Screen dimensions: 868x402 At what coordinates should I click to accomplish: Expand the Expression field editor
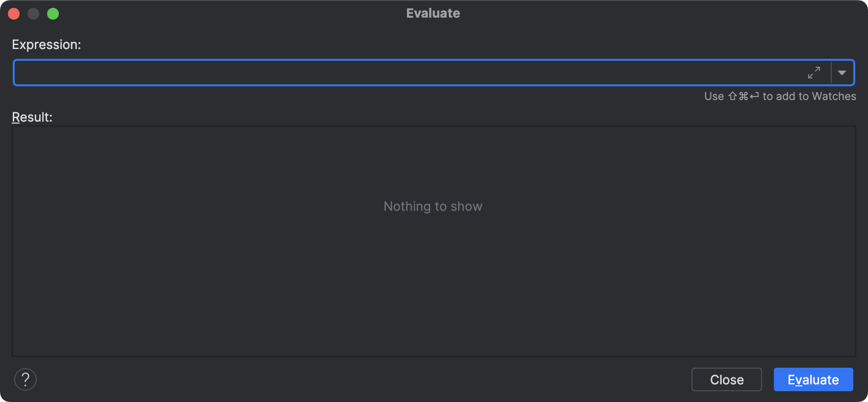(814, 73)
